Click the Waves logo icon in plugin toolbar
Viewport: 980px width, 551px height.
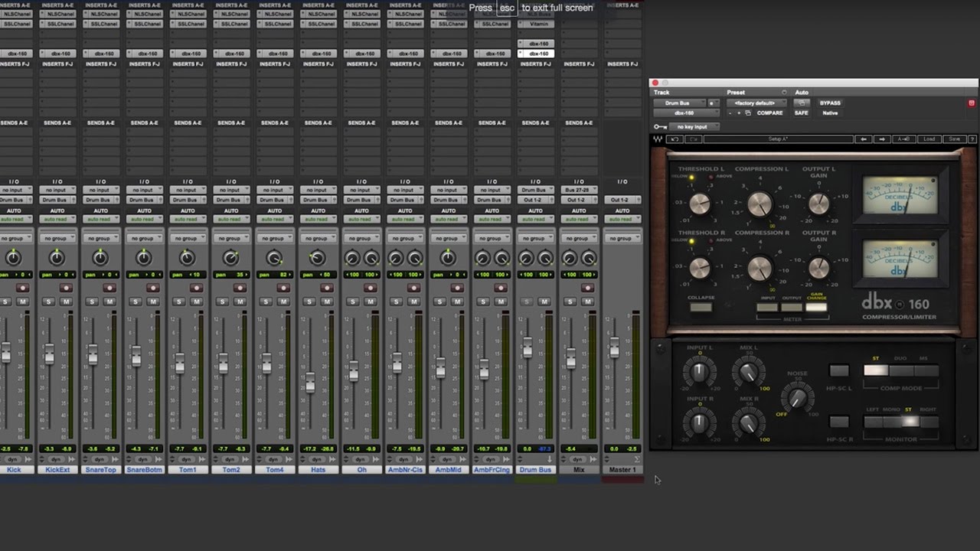click(x=657, y=139)
